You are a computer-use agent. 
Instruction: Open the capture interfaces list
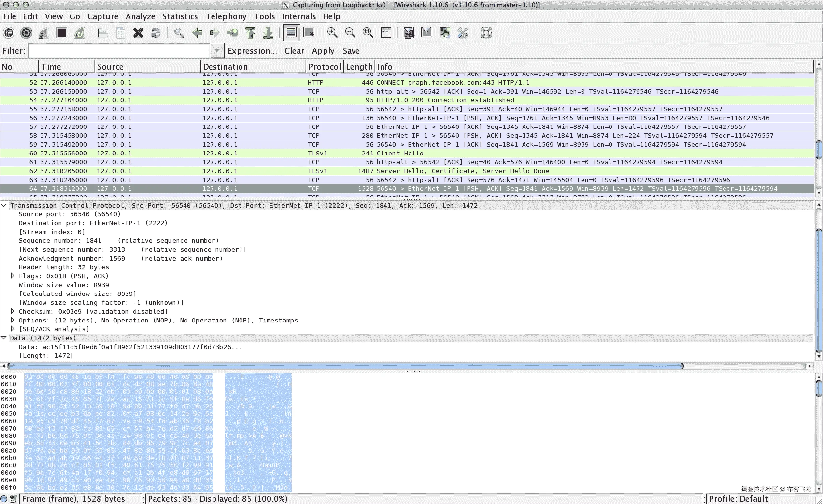(x=9, y=33)
